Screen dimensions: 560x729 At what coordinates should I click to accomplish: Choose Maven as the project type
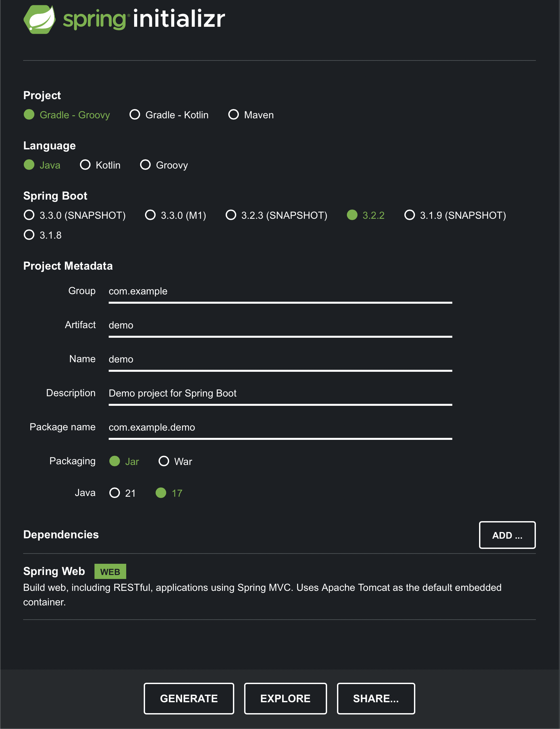point(251,115)
